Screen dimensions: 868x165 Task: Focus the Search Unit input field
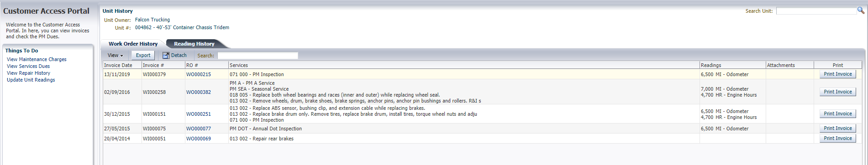coord(816,11)
